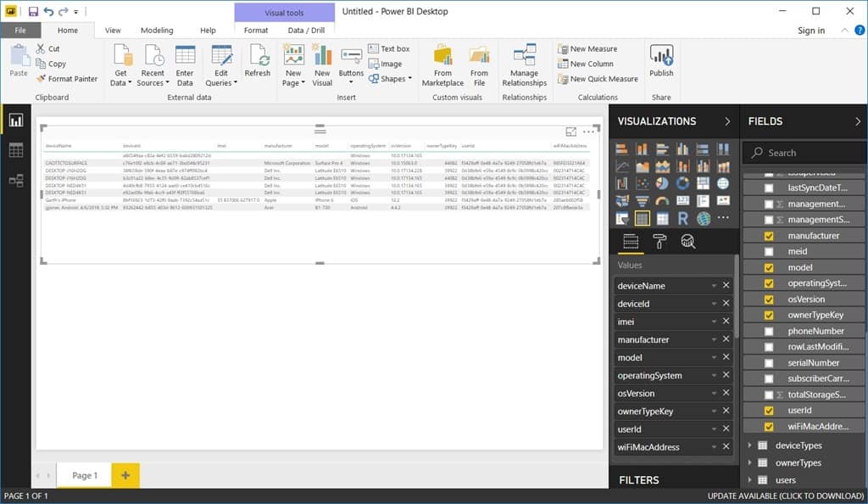Uncheck the manufacturer field
Screen dimensions: 868x504
(769, 236)
